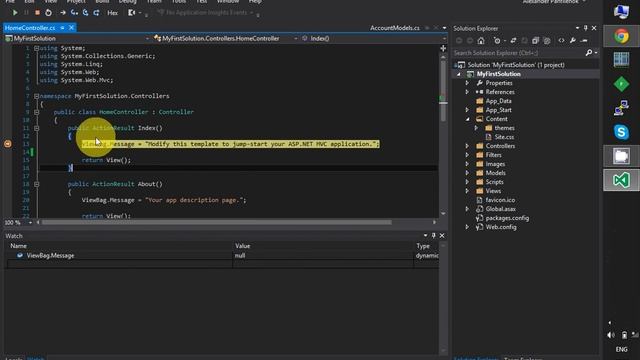Viewport: 640px width, 360px height.
Task: Expand the Controllers folder
Action: click(467, 146)
